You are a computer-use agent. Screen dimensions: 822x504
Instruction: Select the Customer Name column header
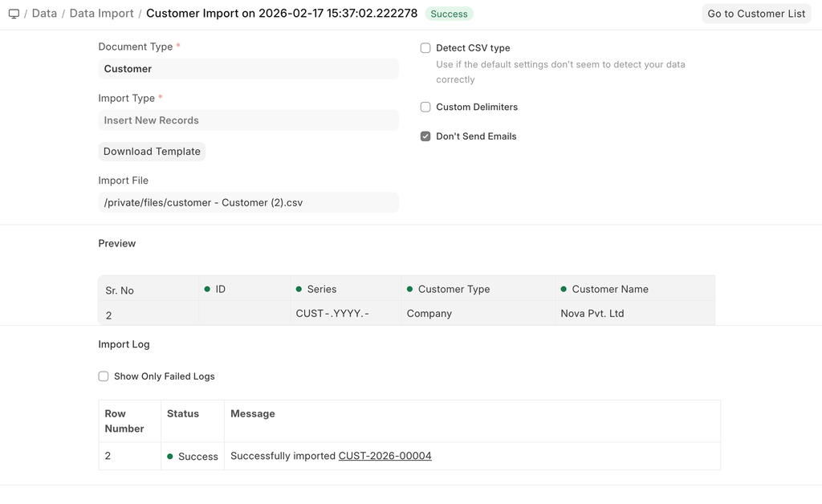(x=609, y=289)
